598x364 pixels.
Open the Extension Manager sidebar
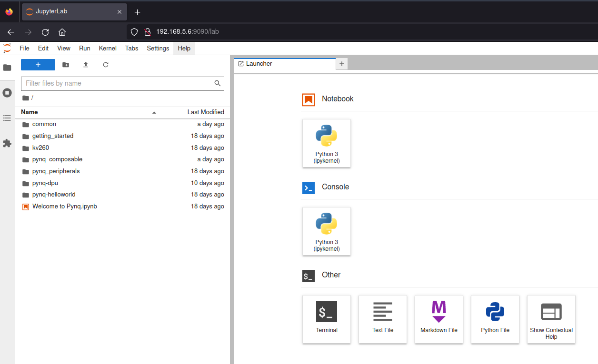(x=7, y=143)
